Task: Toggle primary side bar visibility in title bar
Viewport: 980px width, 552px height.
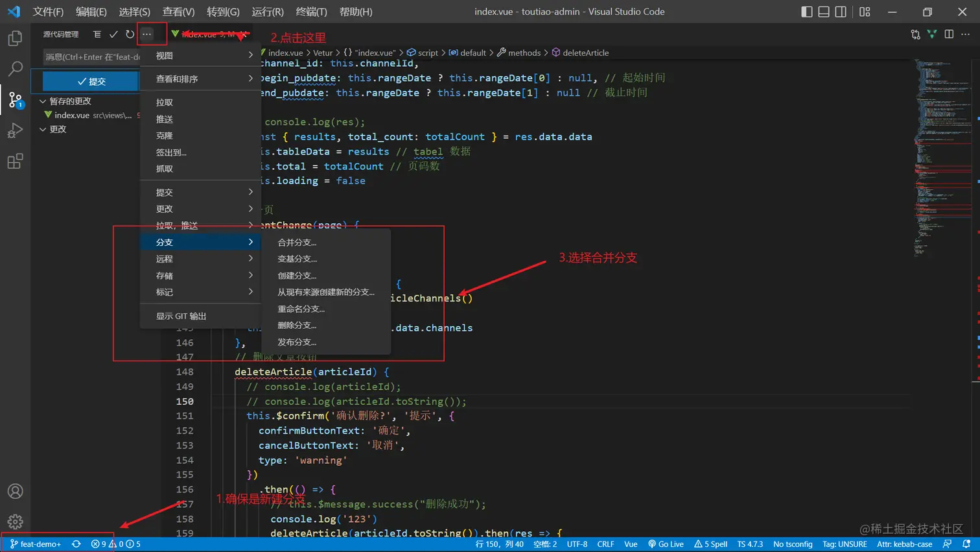Action: [x=807, y=12]
